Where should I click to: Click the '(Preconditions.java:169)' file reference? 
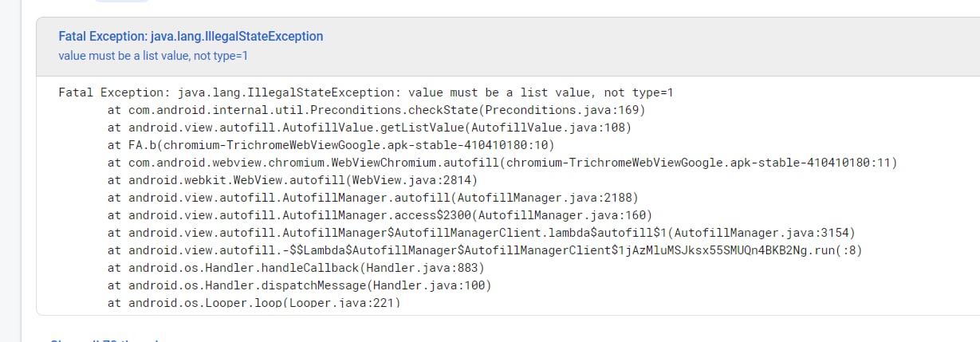click(561, 110)
